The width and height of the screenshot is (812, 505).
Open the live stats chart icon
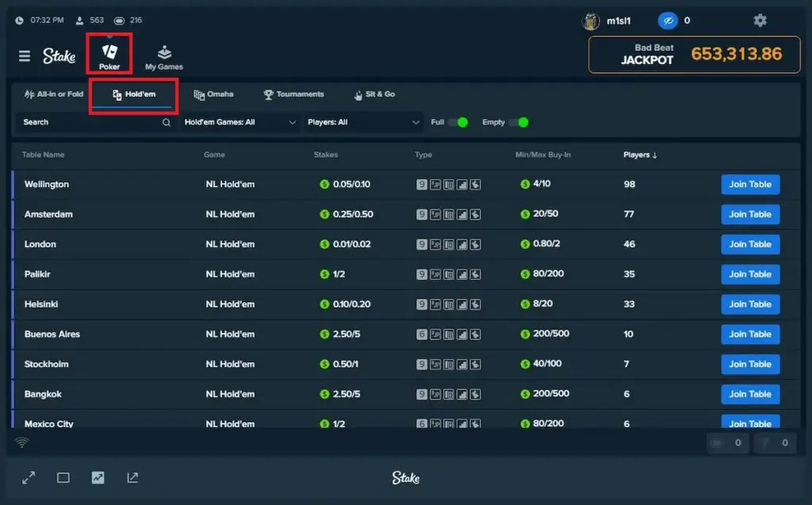98,477
